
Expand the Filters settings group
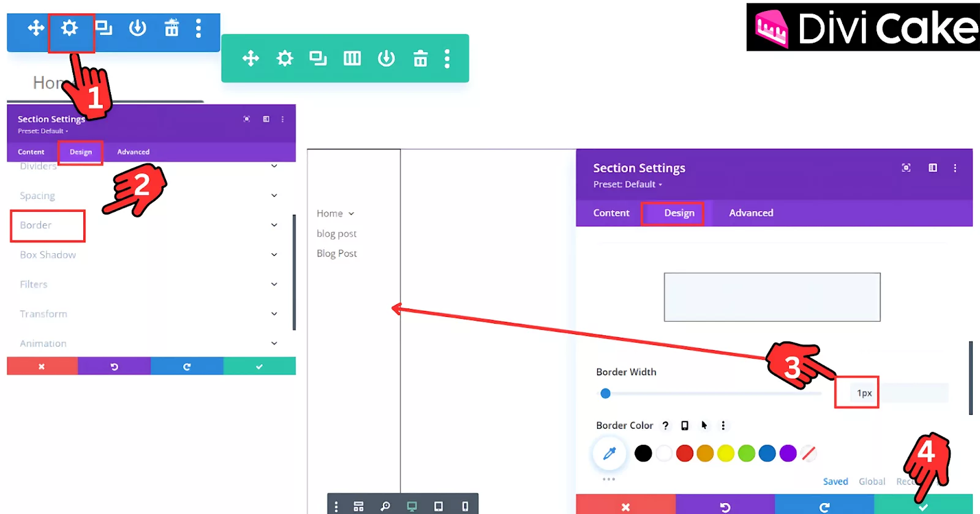148,285
